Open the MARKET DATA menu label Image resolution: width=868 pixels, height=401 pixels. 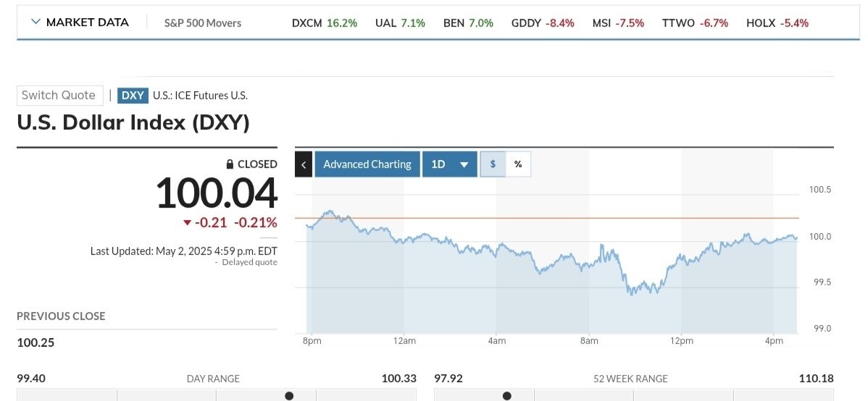pyautogui.click(x=87, y=22)
